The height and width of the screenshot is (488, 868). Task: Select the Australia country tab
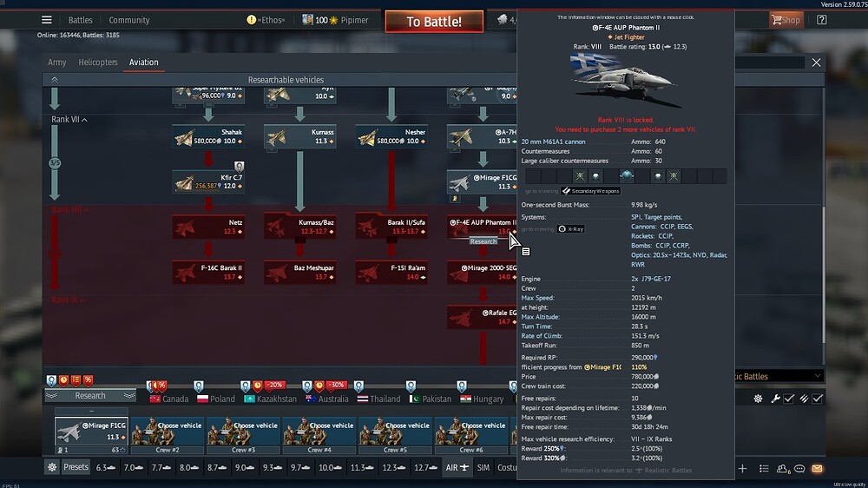(x=327, y=399)
